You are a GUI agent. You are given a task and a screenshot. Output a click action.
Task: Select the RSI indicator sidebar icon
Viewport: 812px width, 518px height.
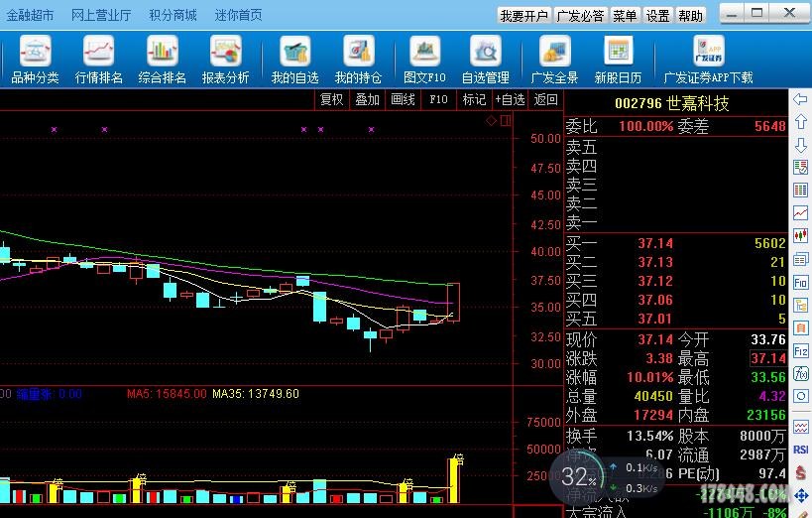click(801, 450)
